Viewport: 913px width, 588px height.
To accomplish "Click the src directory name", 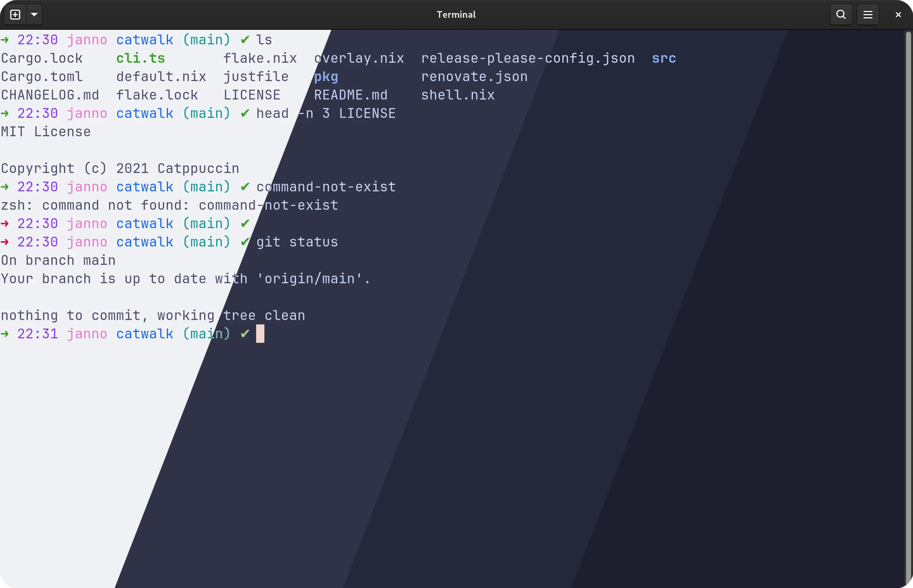I will click(664, 58).
